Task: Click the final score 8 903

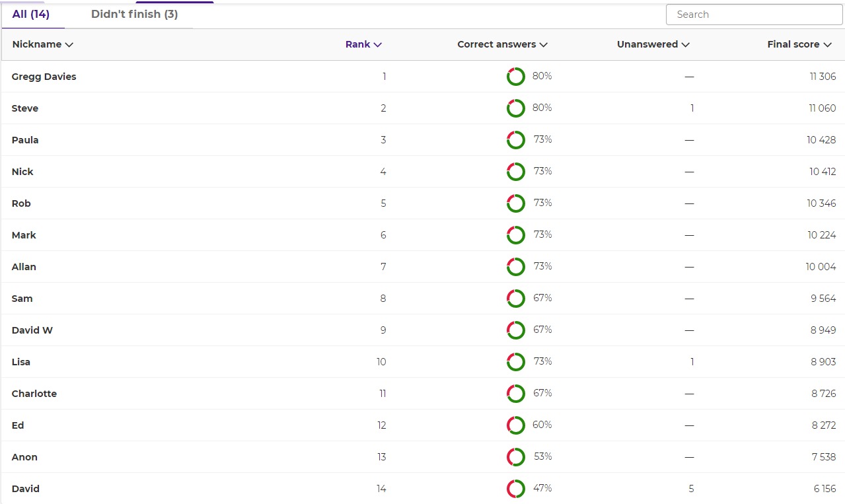Action: coord(823,362)
